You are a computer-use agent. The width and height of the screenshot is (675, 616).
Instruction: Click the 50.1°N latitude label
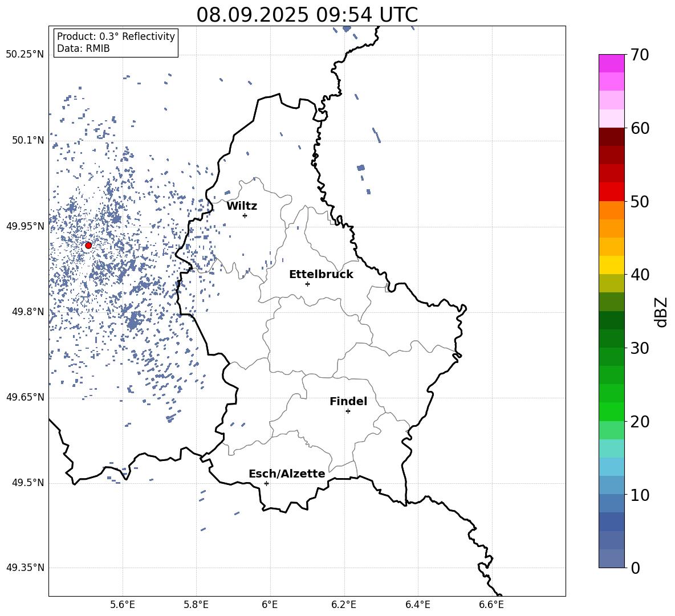(x=28, y=141)
